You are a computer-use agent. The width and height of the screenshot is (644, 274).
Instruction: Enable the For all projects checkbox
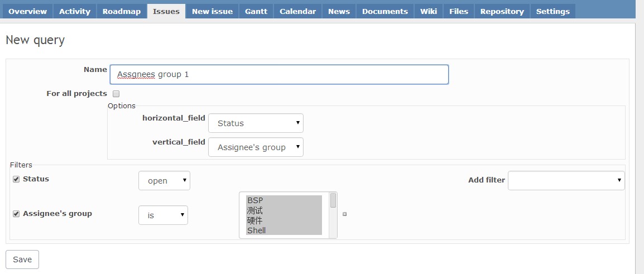[116, 94]
